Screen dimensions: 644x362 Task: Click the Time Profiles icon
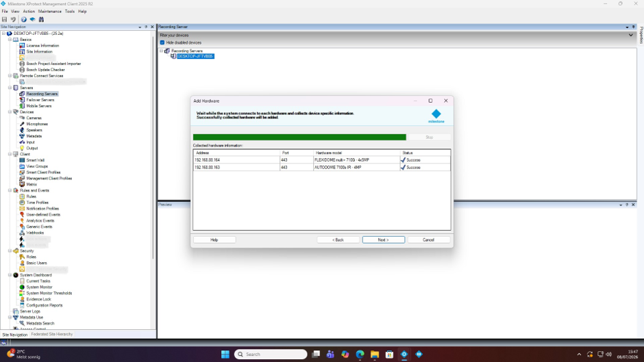pyautogui.click(x=22, y=203)
